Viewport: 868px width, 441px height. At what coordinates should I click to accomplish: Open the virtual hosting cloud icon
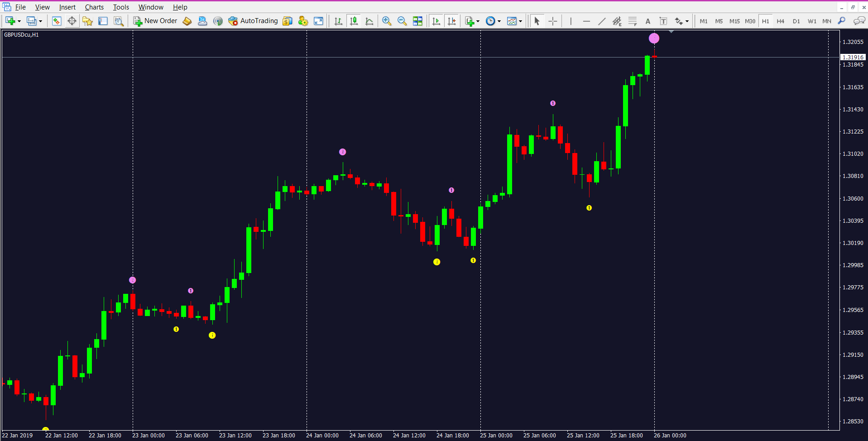pyautogui.click(x=202, y=21)
